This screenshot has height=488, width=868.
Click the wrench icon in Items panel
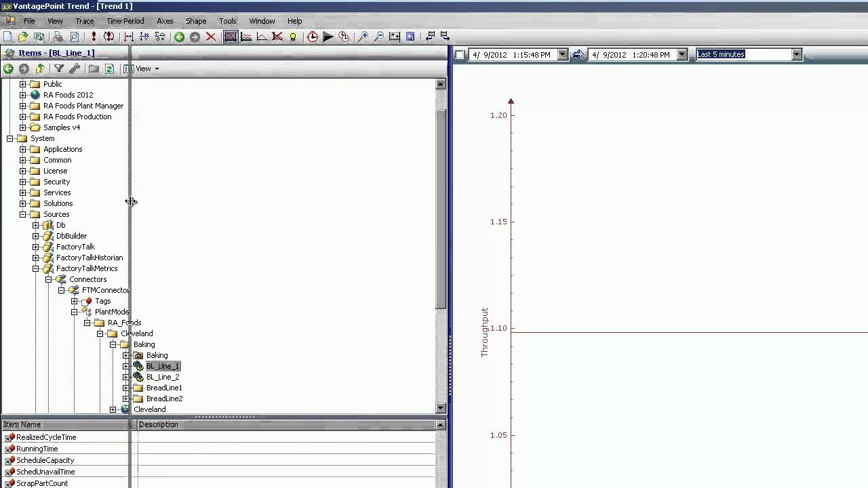(75, 68)
